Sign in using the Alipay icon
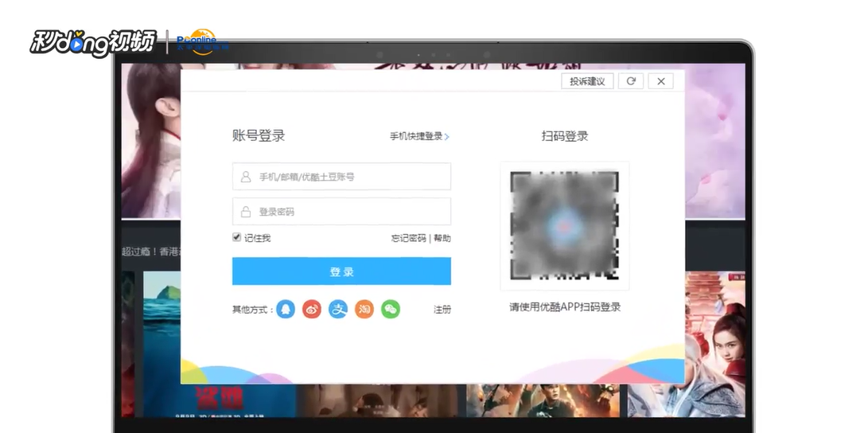The image size is (868, 433). [x=338, y=309]
